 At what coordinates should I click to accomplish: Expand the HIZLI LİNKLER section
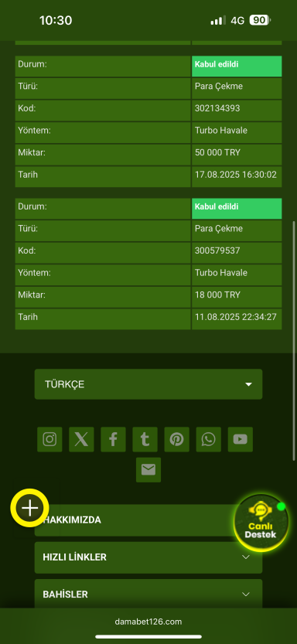click(148, 557)
